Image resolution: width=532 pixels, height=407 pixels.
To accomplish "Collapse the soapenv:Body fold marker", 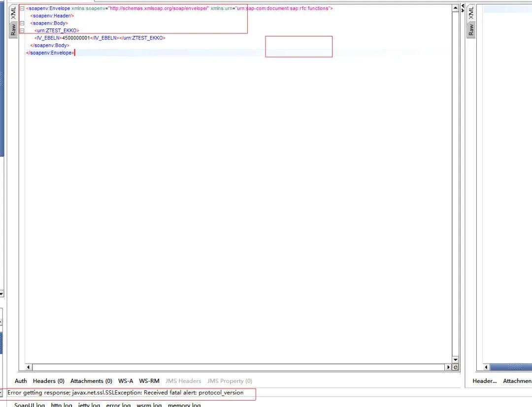I will click(22, 23).
